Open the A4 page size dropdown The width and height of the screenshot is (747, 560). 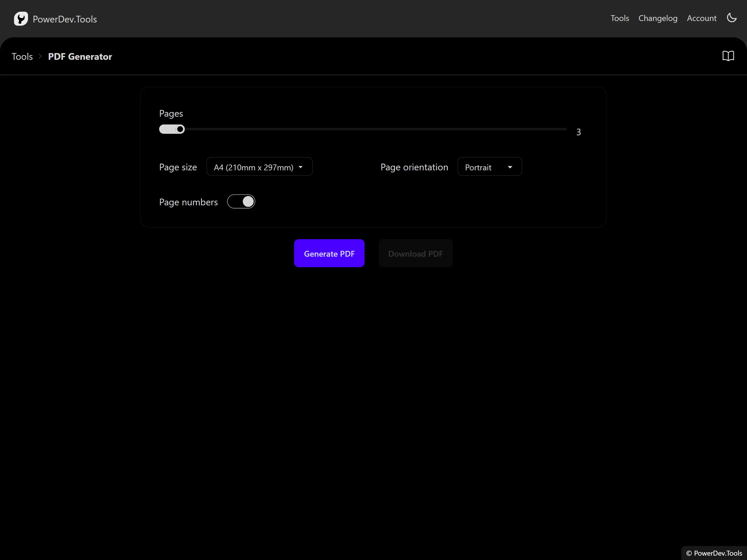(x=259, y=167)
